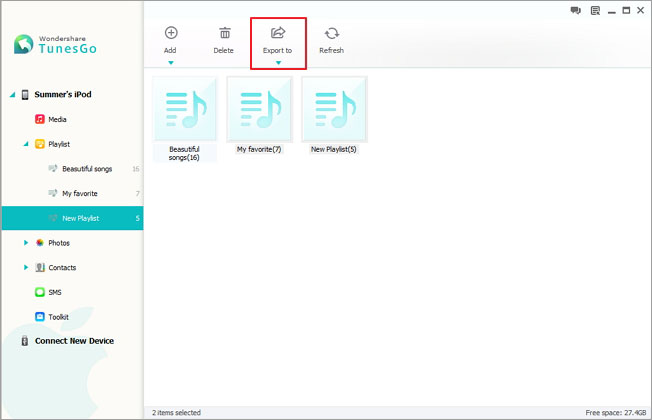This screenshot has height=420, width=652.
Task: Open the Export to dropdown arrow
Action: [x=278, y=63]
